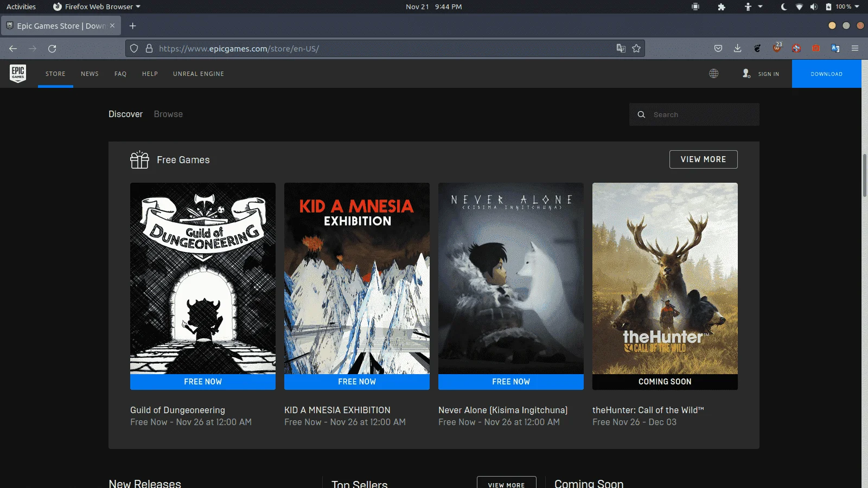Open uBlock Origin extension with badge 23
Viewport: 868px width, 488px height.
[x=777, y=48]
